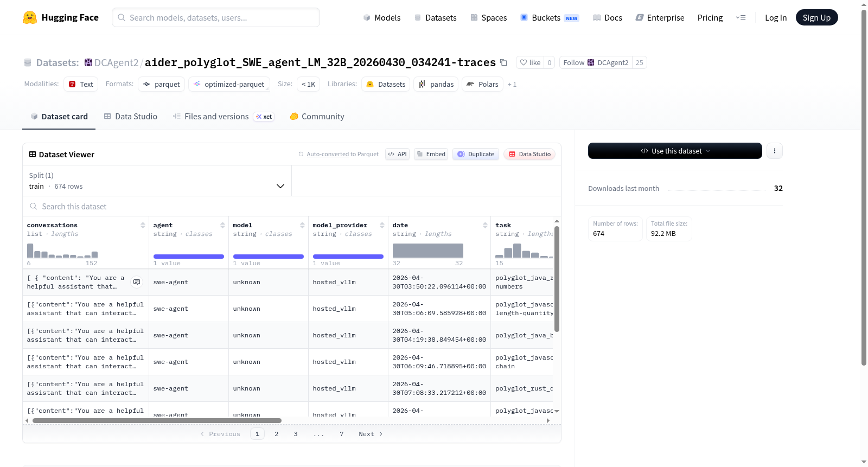Click the Hugging Face logo icon
Image resolution: width=868 pixels, height=467 pixels.
point(30,17)
